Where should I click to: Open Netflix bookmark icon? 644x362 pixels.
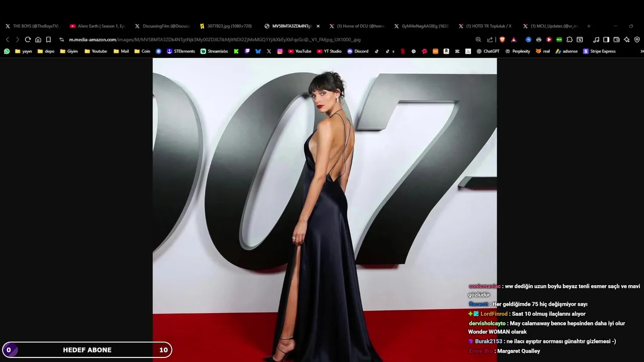tap(403, 51)
